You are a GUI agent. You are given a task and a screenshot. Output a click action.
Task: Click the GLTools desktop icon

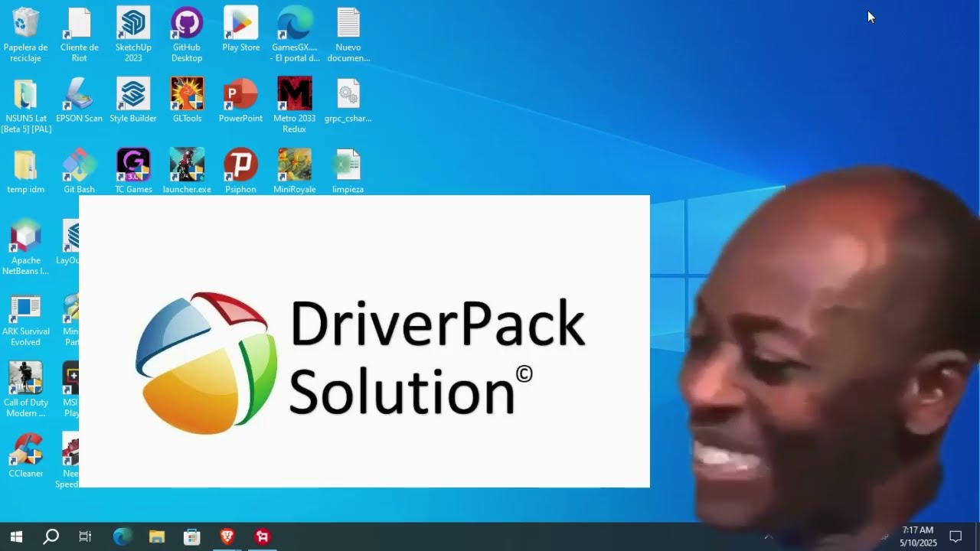pyautogui.click(x=187, y=100)
